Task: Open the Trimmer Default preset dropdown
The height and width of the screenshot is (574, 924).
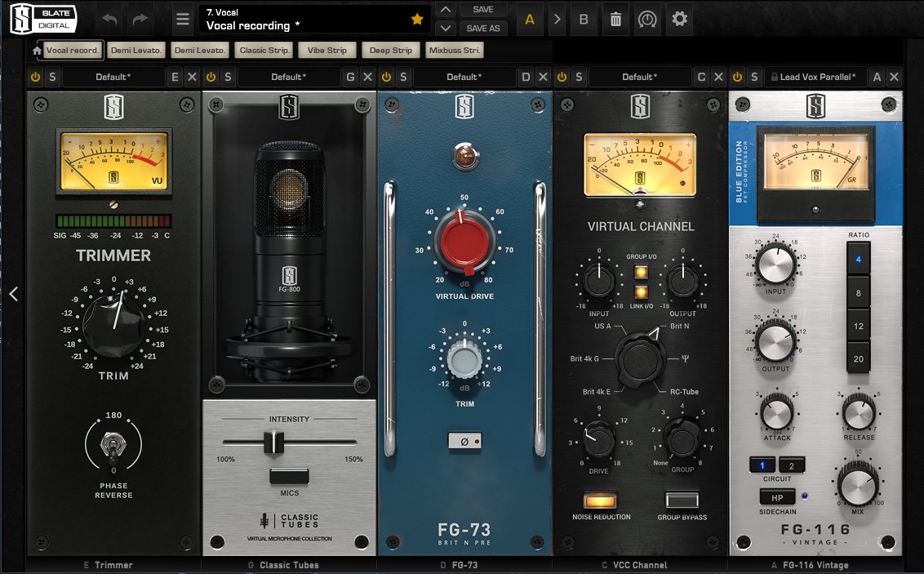Action: pos(113,77)
